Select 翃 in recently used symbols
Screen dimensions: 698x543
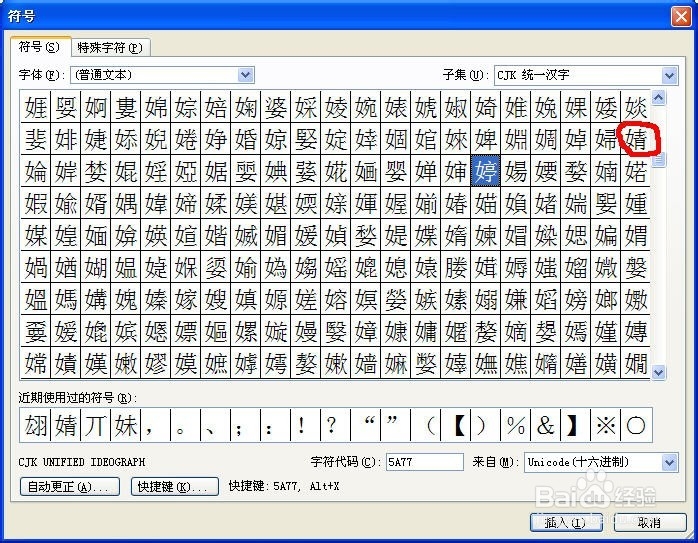tap(36, 425)
